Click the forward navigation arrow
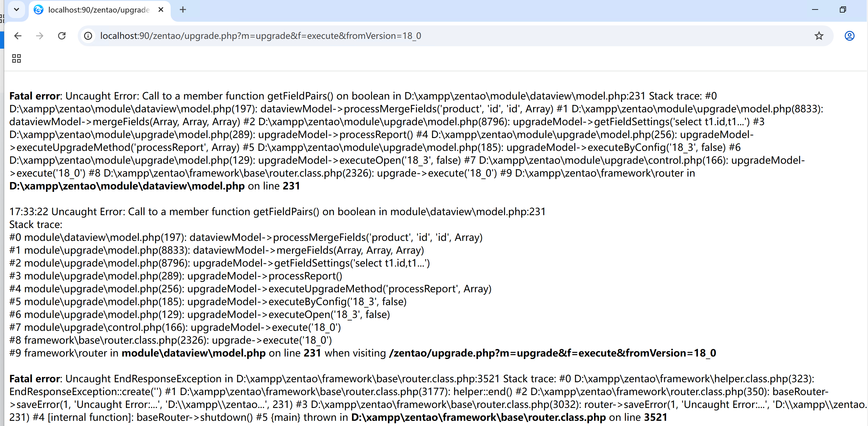The height and width of the screenshot is (426, 868). click(x=39, y=36)
